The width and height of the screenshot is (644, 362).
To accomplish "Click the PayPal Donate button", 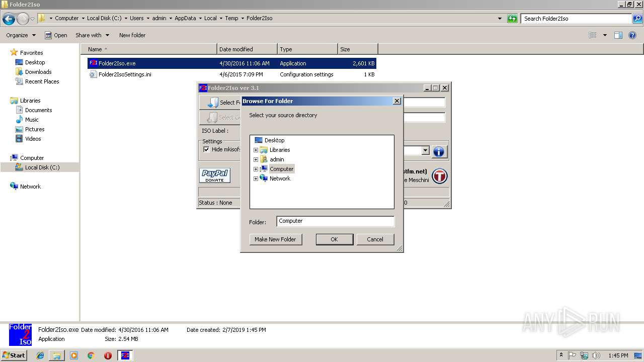I will (x=215, y=175).
